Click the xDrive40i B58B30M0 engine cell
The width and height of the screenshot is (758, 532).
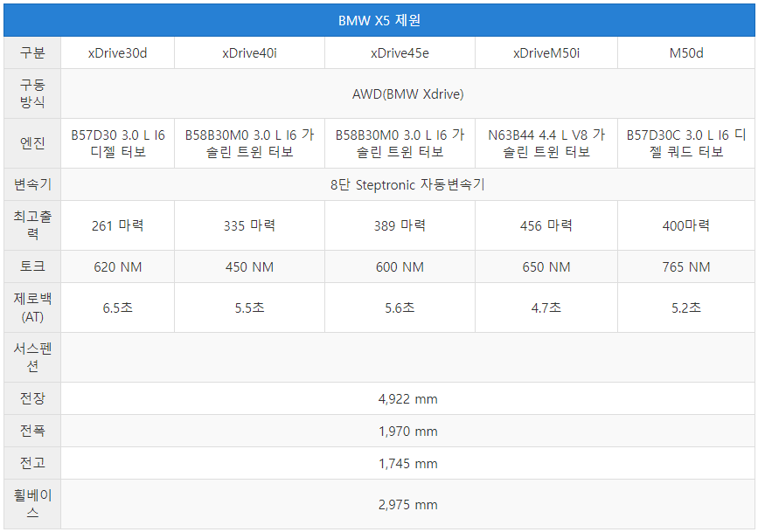pyautogui.click(x=249, y=143)
